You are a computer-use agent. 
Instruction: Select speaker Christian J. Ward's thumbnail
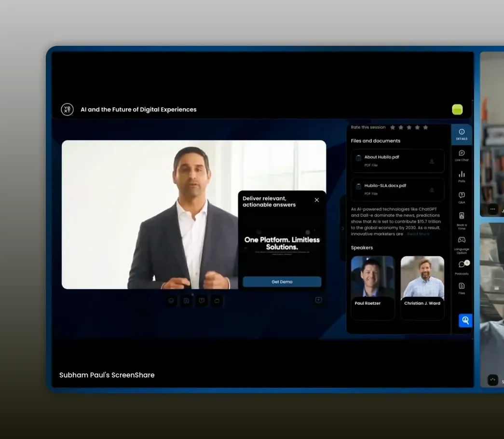coord(422,277)
